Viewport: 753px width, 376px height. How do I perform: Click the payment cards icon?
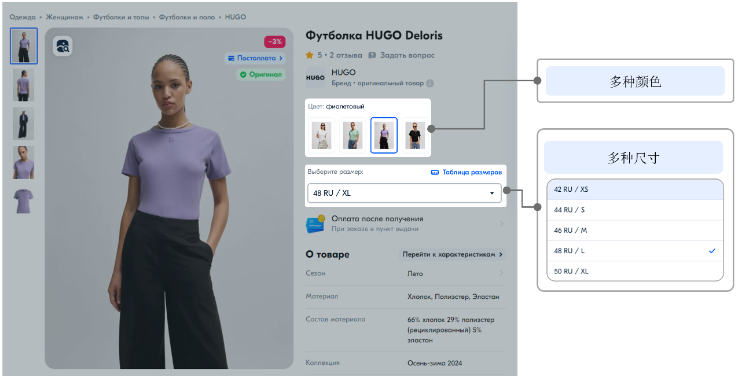pyautogui.click(x=316, y=224)
